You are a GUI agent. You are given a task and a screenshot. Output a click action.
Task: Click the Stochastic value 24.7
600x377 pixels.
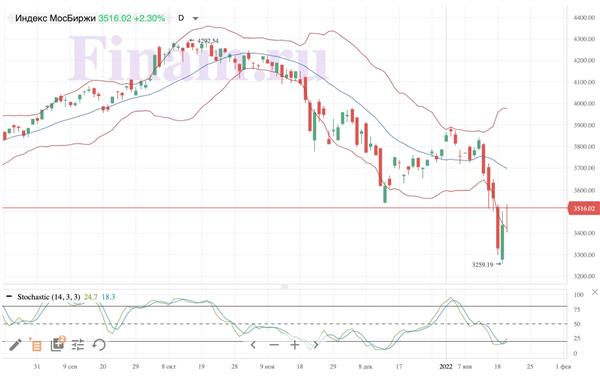pyautogui.click(x=91, y=297)
